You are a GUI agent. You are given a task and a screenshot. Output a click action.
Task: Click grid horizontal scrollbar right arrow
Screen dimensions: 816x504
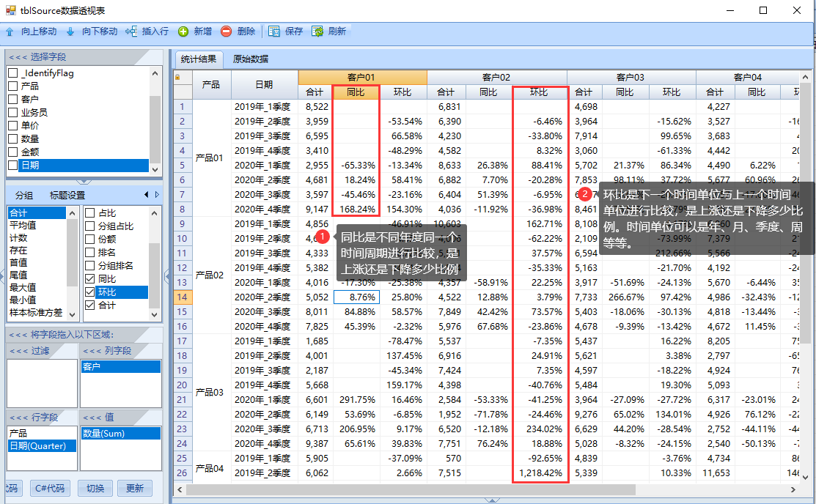tap(793, 489)
